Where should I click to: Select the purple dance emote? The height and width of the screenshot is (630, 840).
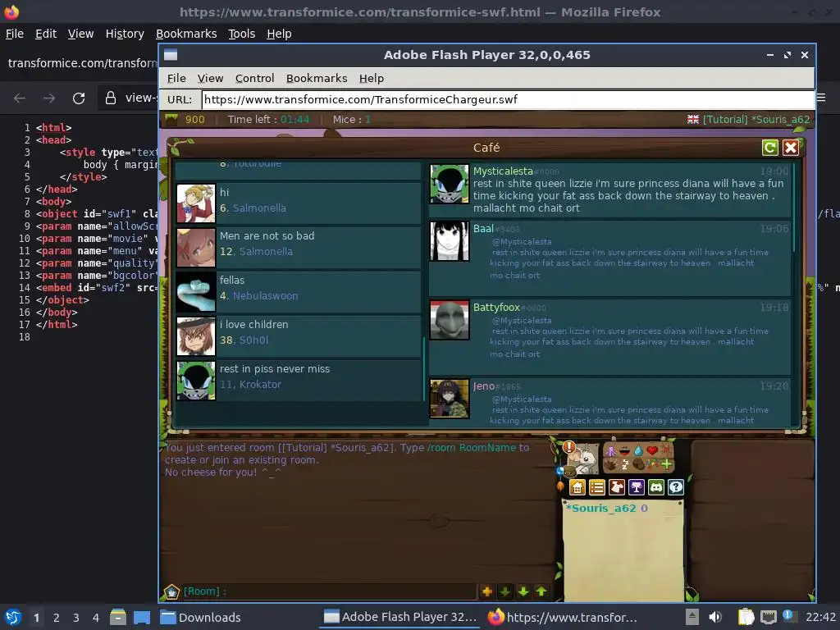click(610, 450)
